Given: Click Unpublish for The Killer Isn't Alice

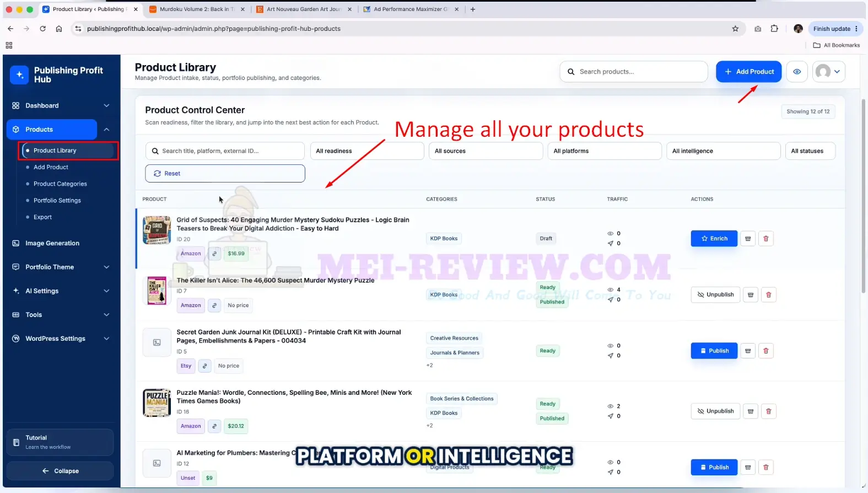Looking at the screenshot, I should tap(715, 295).
